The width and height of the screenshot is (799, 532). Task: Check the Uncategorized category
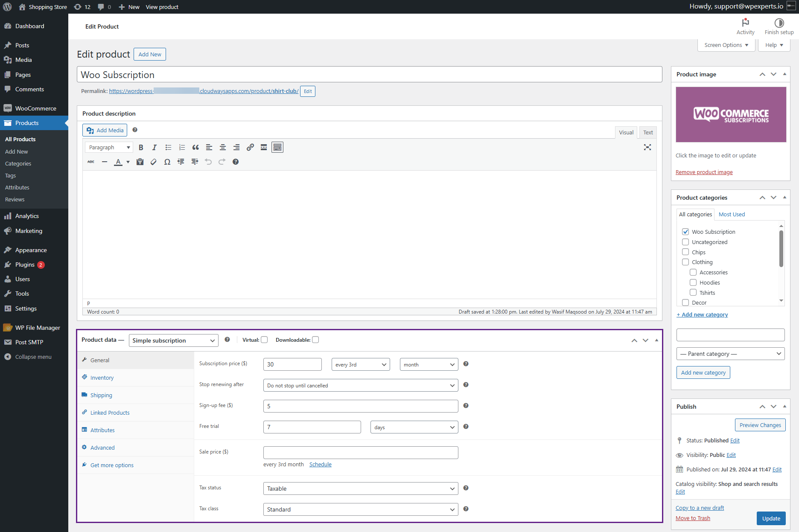pyautogui.click(x=685, y=242)
